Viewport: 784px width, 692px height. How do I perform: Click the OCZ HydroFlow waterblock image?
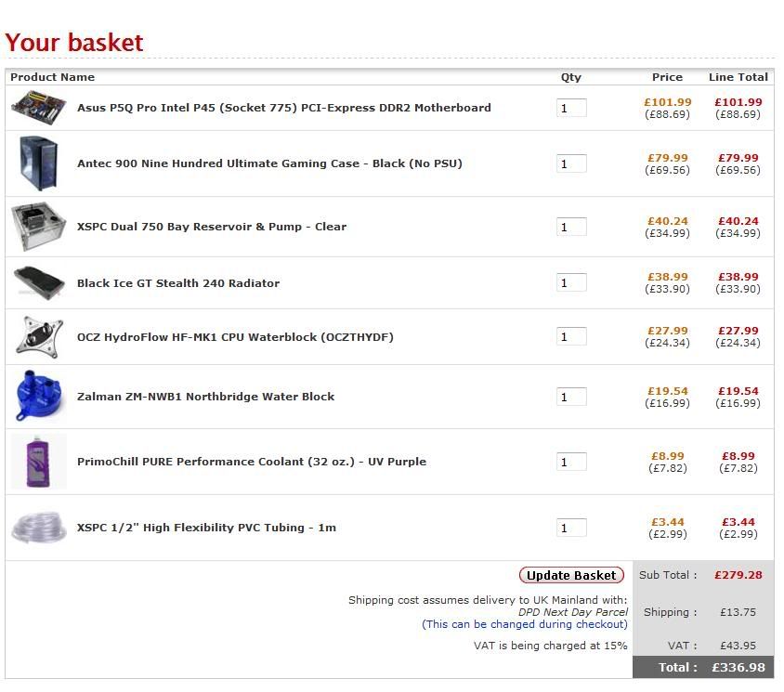click(x=40, y=337)
